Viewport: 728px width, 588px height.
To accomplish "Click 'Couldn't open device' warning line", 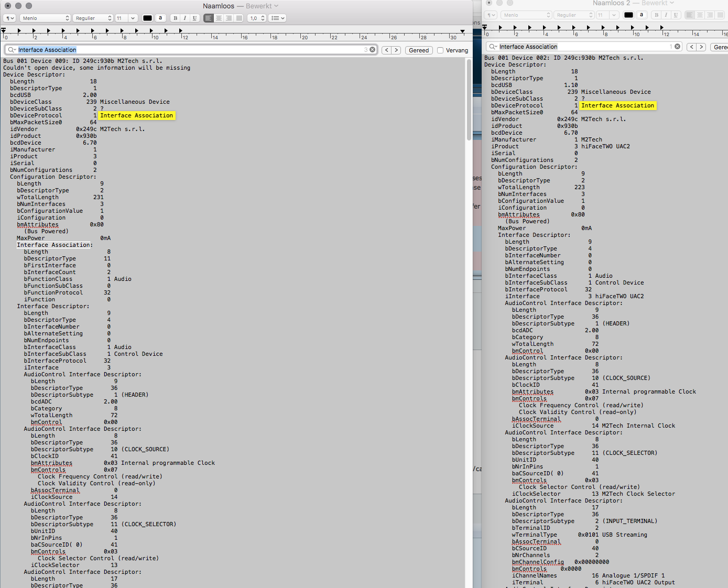I will [x=96, y=68].
